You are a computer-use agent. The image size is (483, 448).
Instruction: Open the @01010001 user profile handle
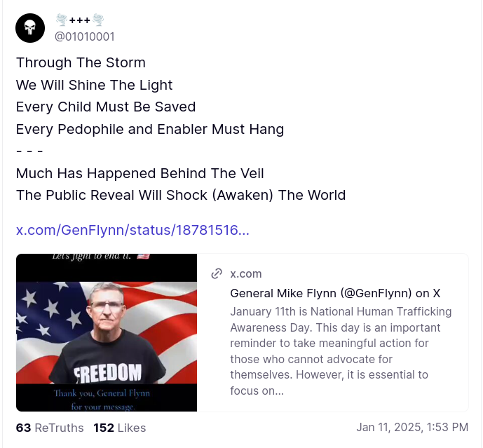point(84,36)
